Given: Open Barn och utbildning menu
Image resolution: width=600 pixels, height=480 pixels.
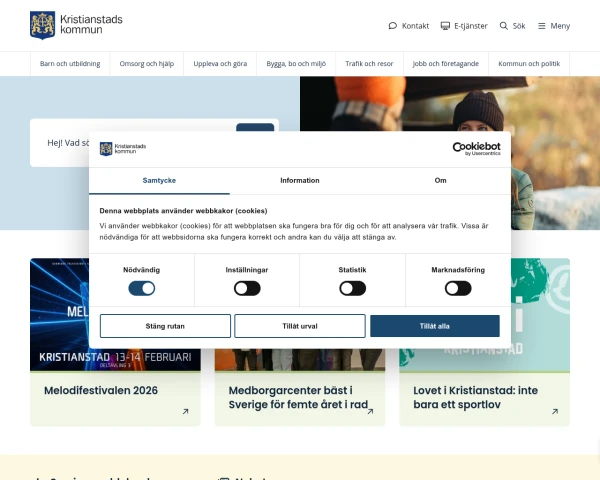Looking at the screenshot, I should [70, 64].
